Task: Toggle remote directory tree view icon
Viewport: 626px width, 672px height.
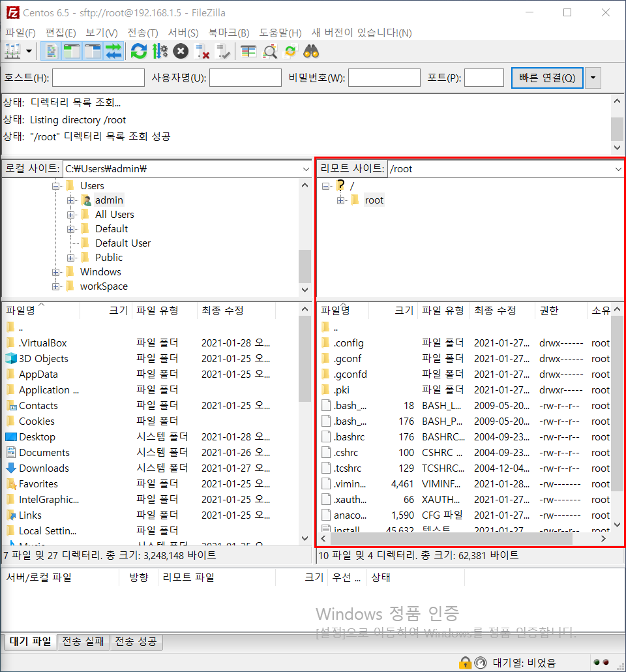Action: coord(93,52)
